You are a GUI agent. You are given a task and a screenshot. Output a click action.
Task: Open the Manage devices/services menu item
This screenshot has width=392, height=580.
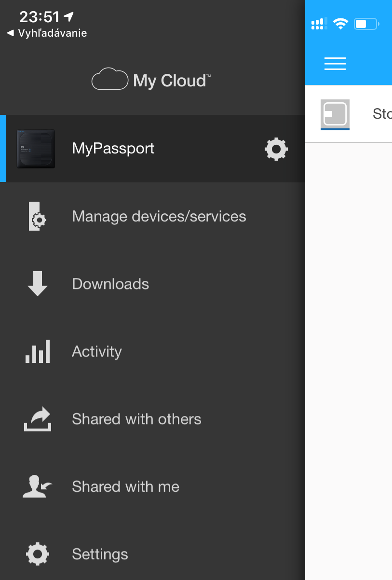tap(159, 216)
